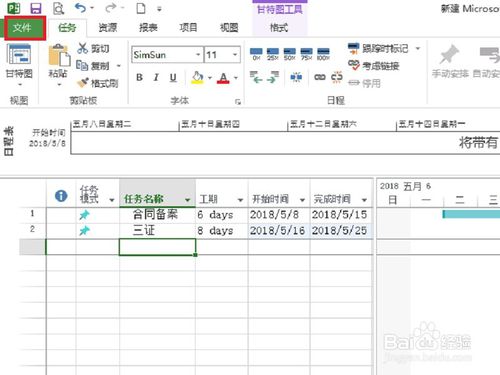Click the new blank document icon
The image size is (500, 375).
[x=141, y=8]
